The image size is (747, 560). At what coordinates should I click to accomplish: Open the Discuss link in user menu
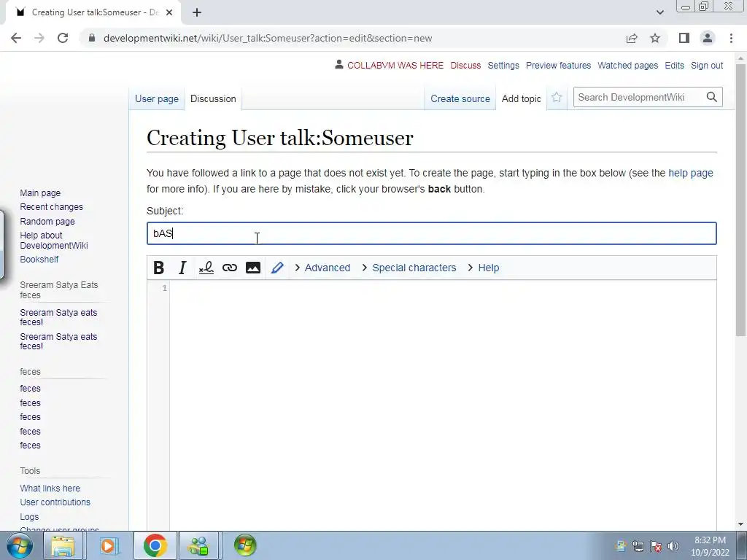pos(465,65)
